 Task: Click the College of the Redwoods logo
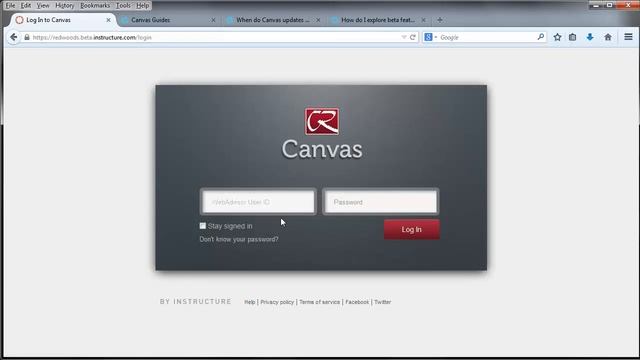pyautogui.click(x=322, y=121)
